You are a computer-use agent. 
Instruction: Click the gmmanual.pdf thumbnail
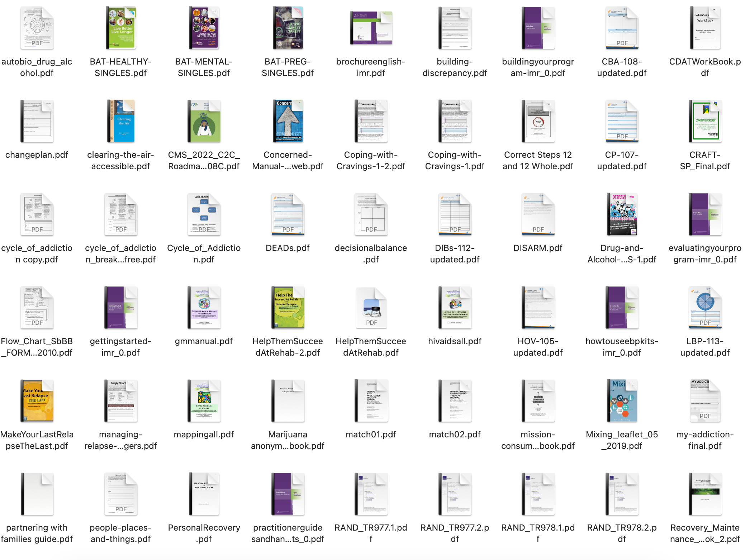point(204,308)
